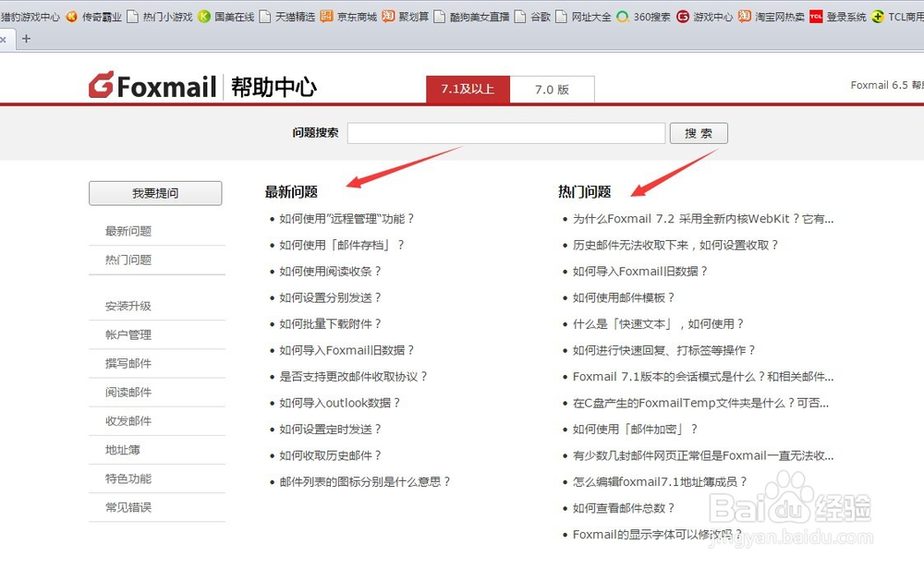
Task: Open question 历史邮件无法收取下来
Action: (675, 245)
